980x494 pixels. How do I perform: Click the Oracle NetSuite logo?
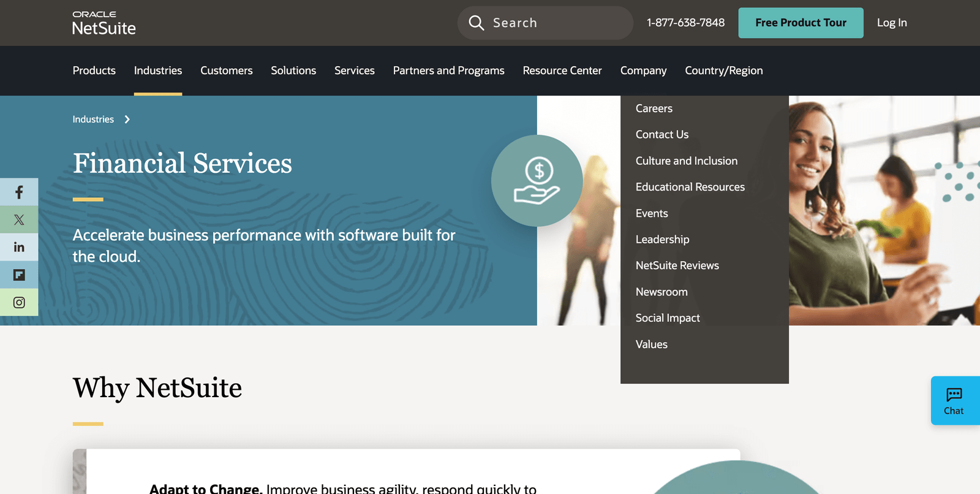click(104, 23)
